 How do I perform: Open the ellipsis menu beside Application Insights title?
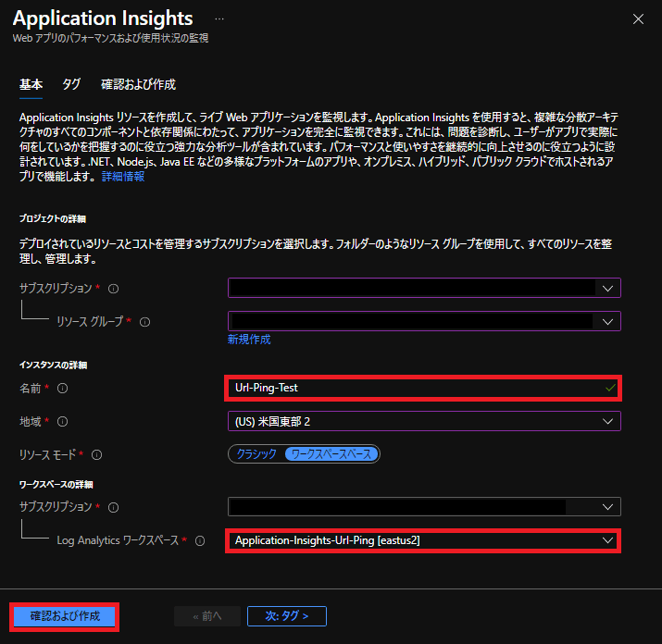tap(219, 19)
